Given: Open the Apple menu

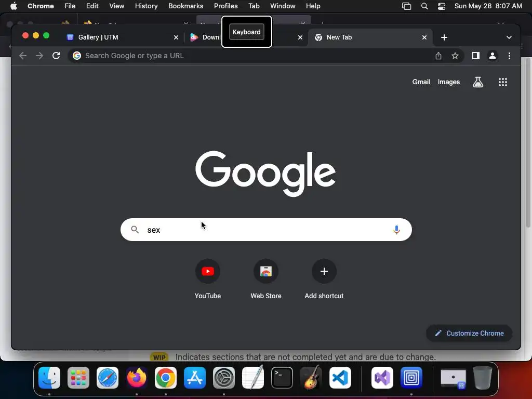Looking at the screenshot, I should coord(14,6).
